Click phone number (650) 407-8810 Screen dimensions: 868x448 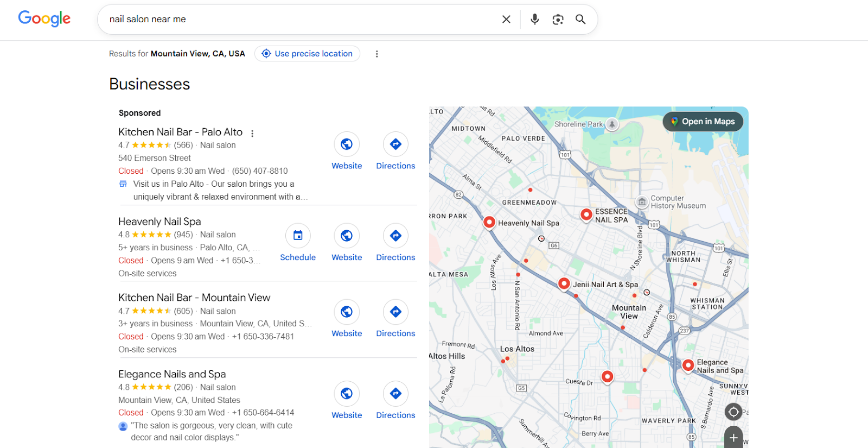coord(260,171)
